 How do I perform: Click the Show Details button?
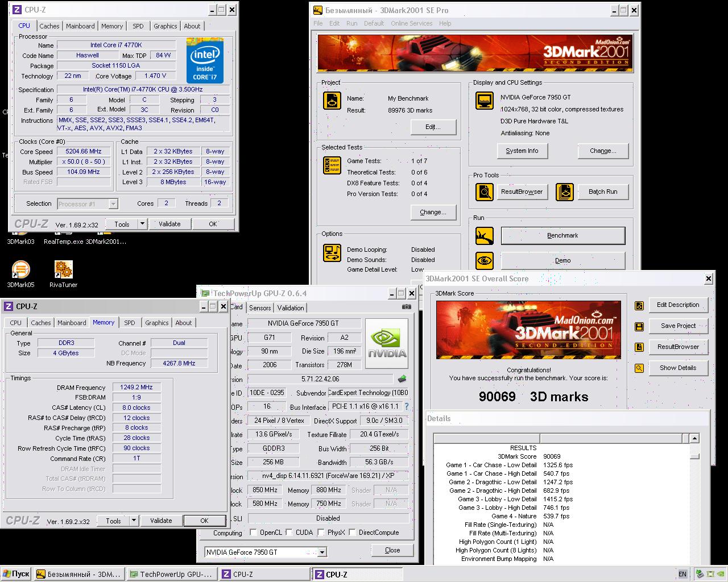[x=678, y=368]
